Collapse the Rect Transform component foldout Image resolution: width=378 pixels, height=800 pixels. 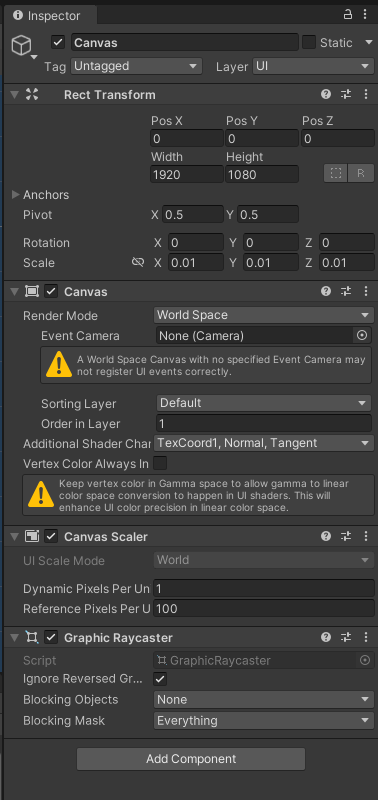(14, 94)
